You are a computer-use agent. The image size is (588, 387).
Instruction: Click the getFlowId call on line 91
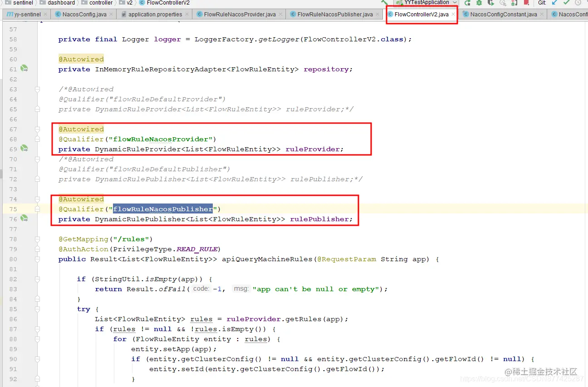click(346, 369)
